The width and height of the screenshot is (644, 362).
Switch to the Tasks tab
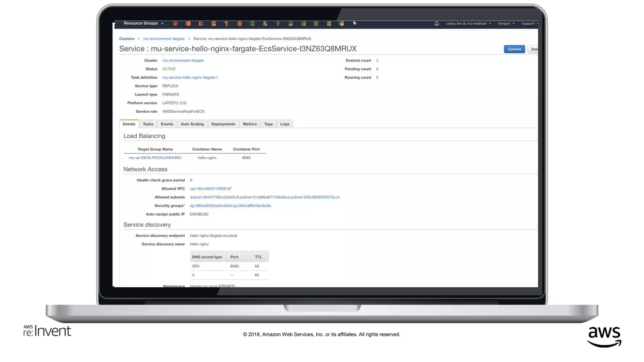pos(148,124)
